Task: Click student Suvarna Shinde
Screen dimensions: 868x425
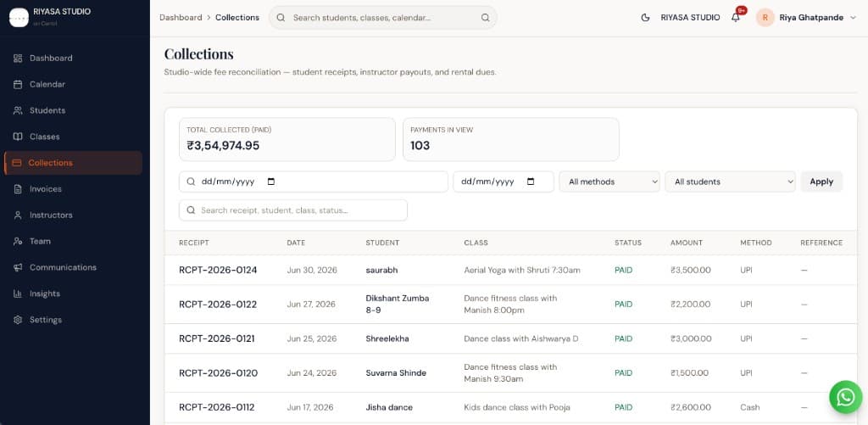Action: click(397, 373)
